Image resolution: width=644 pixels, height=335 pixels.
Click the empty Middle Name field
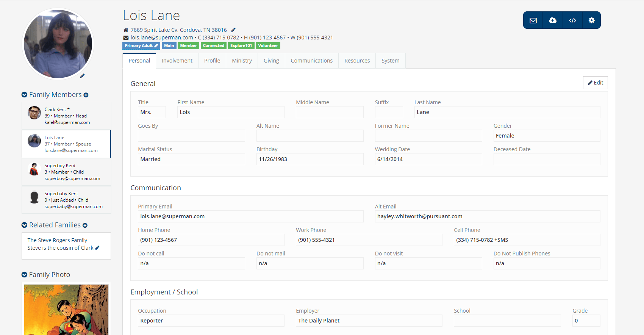point(330,112)
